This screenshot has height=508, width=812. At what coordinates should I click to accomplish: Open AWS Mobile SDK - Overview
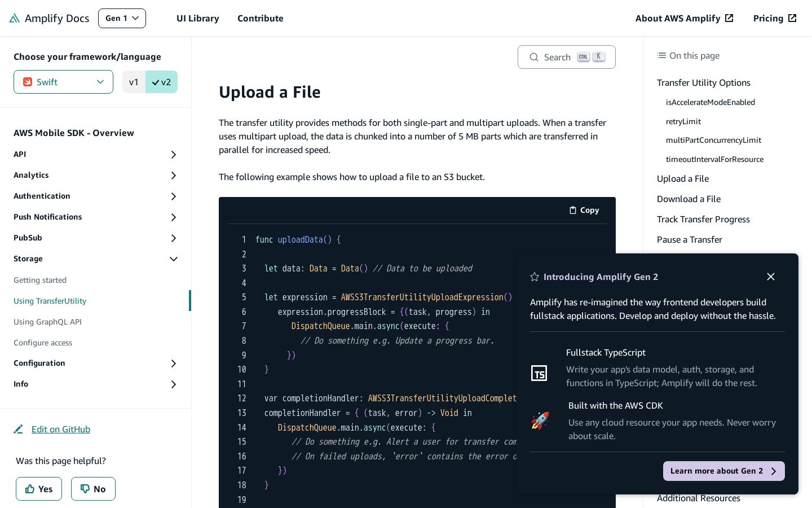pos(74,133)
